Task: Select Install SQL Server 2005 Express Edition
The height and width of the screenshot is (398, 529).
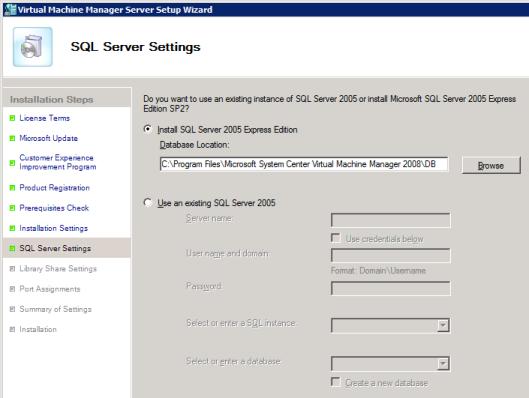Action: click(147, 129)
